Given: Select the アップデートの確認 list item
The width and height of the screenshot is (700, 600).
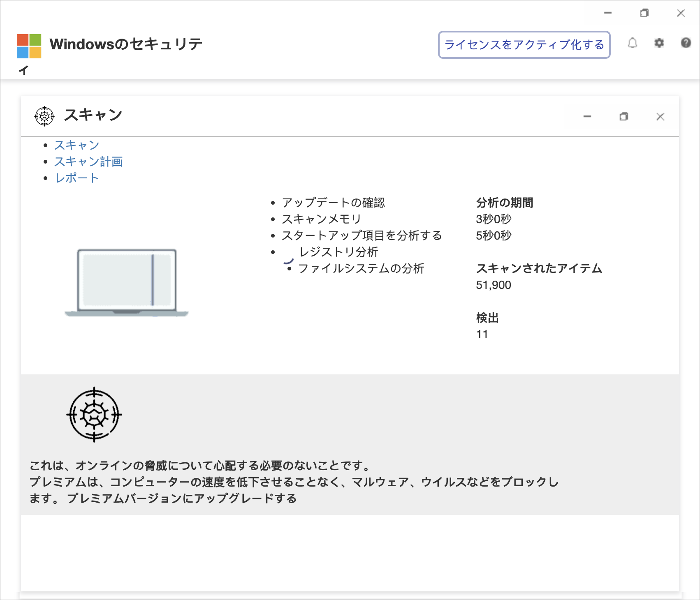Looking at the screenshot, I should 333,202.
